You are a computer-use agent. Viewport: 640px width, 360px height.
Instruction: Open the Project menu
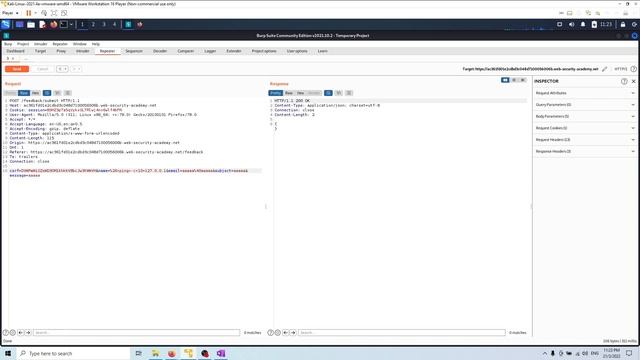(x=23, y=44)
